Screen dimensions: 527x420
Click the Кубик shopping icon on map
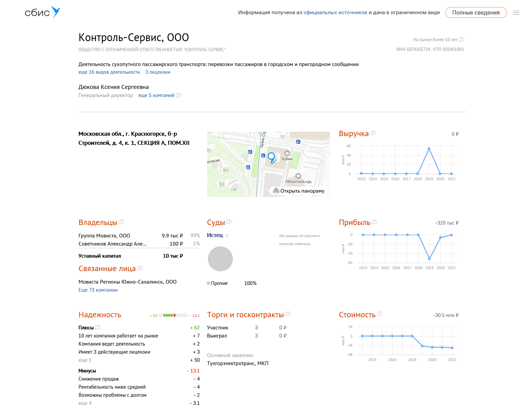coord(287,153)
